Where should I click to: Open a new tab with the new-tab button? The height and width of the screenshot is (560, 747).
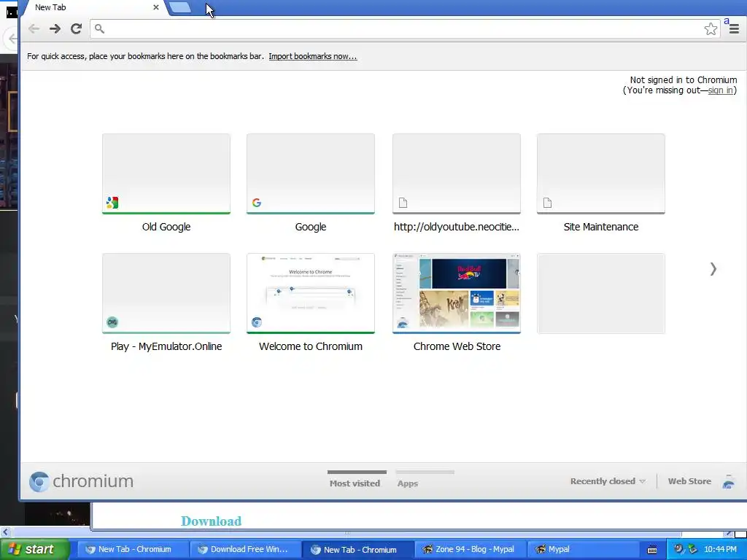click(179, 7)
